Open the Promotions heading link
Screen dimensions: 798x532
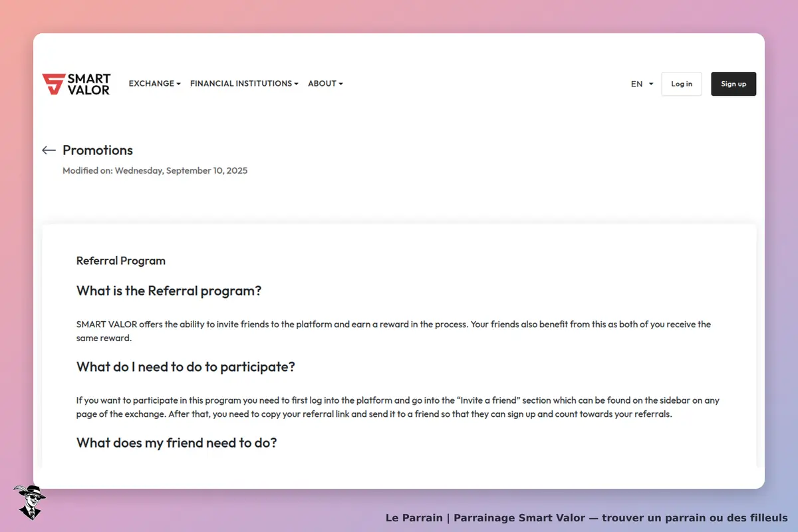click(x=98, y=150)
